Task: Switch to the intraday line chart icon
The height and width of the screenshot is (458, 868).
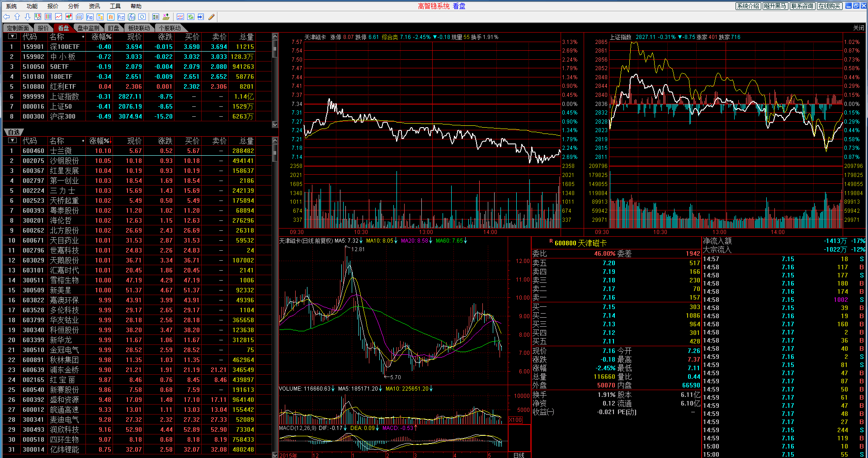Action: tap(59, 17)
